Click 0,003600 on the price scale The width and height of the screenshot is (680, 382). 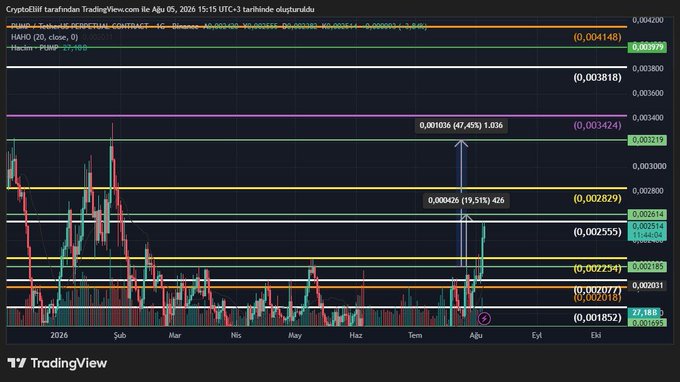point(647,93)
